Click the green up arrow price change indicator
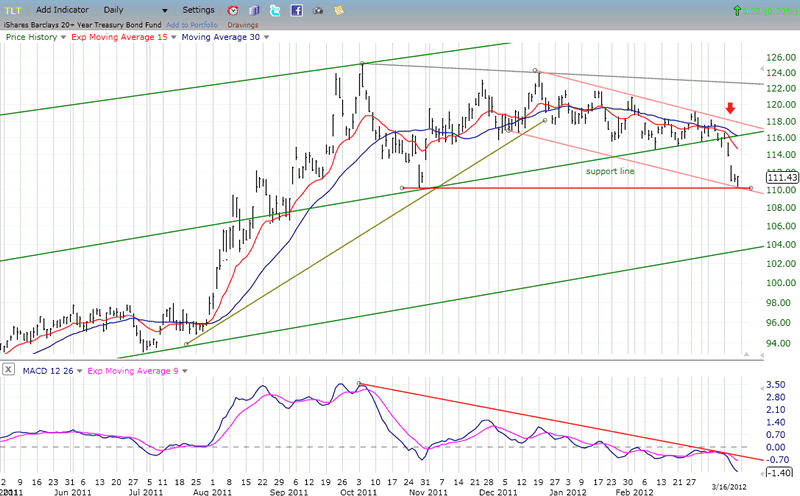 click(x=737, y=10)
